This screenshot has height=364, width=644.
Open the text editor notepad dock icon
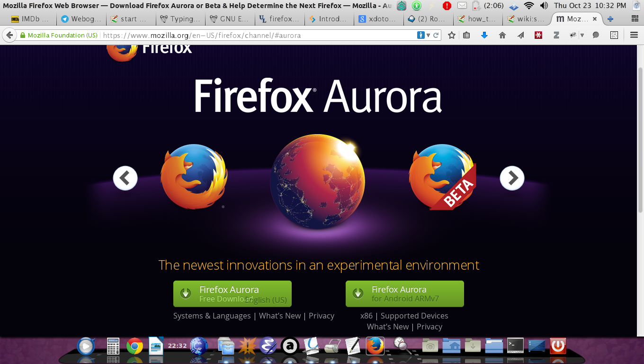[353, 346]
